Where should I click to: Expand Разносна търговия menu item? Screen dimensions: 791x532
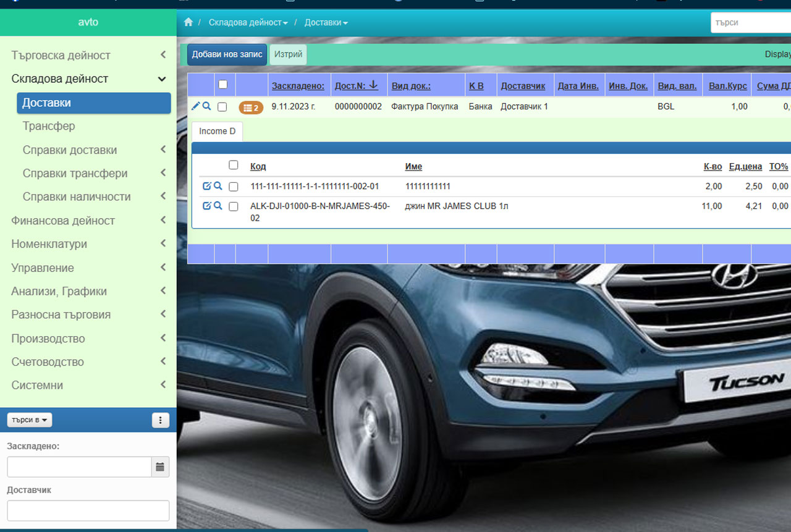pyautogui.click(x=88, y=315)
